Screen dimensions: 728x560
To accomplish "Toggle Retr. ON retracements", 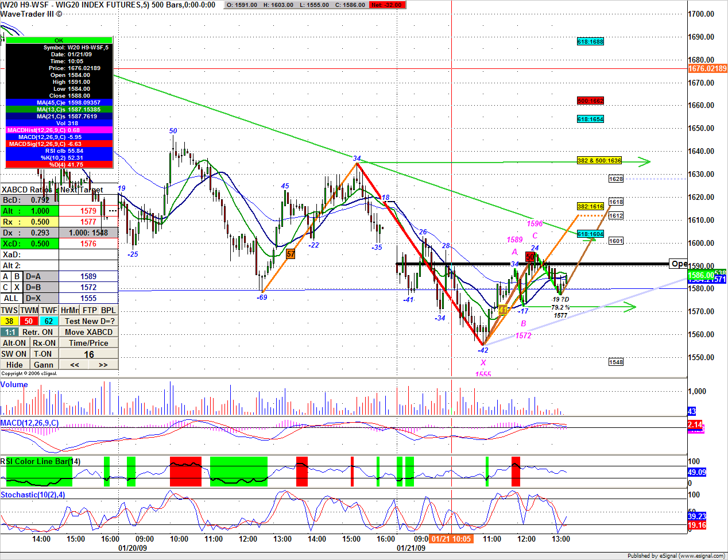I will tap(38, 332).
